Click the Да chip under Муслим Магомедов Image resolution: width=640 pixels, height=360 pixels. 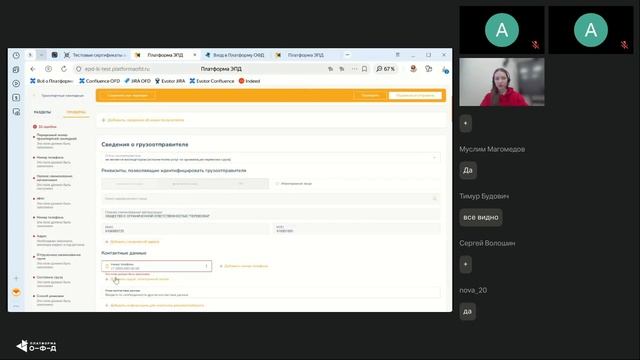point(468,170)
